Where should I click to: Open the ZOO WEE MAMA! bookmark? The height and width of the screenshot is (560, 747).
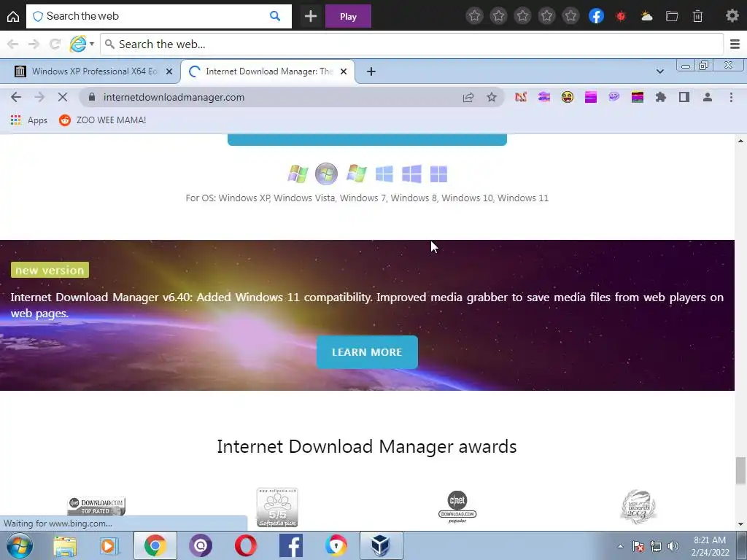coord(102,120)
